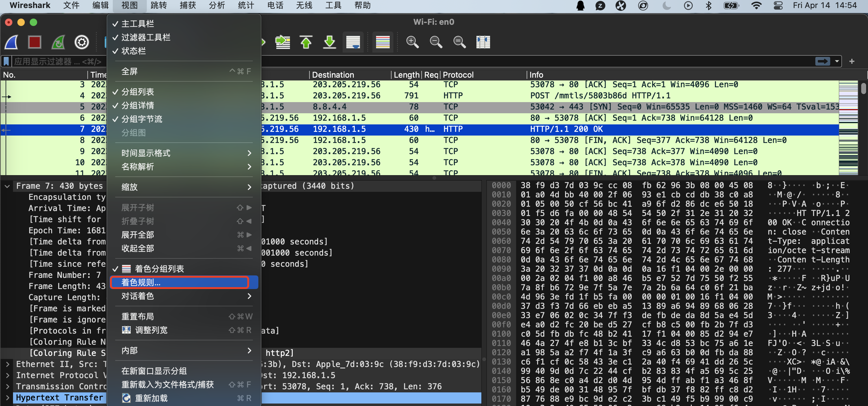
Task: Click the packet list minimap colorbar
Action: click(848, 128)
